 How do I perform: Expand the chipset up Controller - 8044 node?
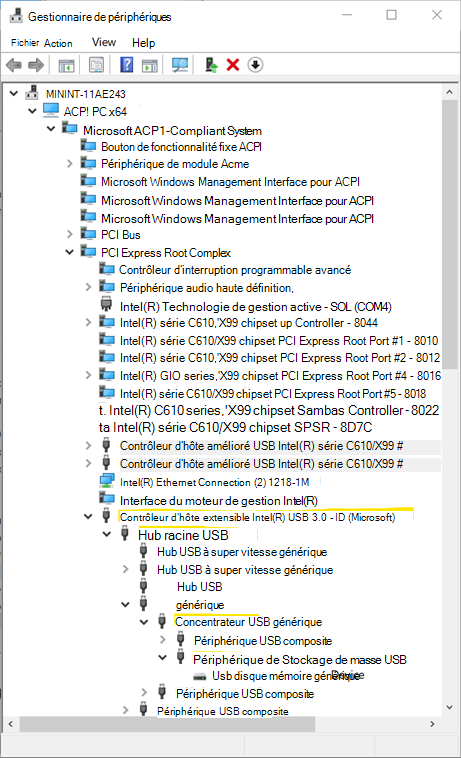(88, 322)
